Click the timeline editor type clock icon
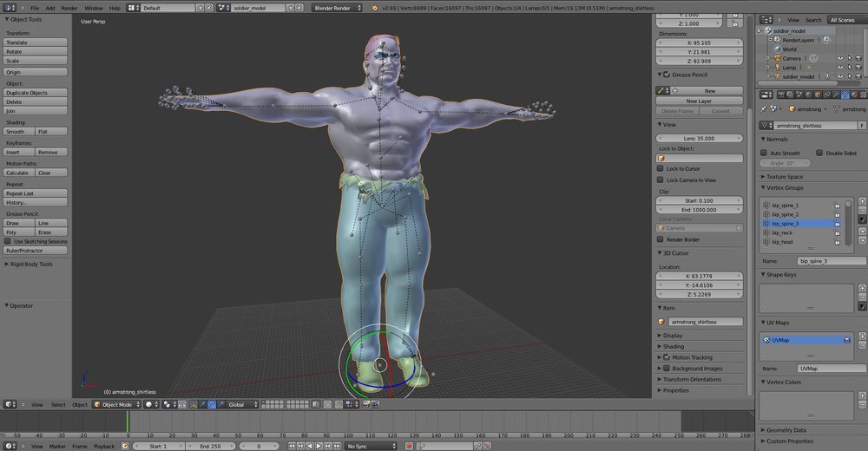The image size is (868, 451). tap(10, 446)
